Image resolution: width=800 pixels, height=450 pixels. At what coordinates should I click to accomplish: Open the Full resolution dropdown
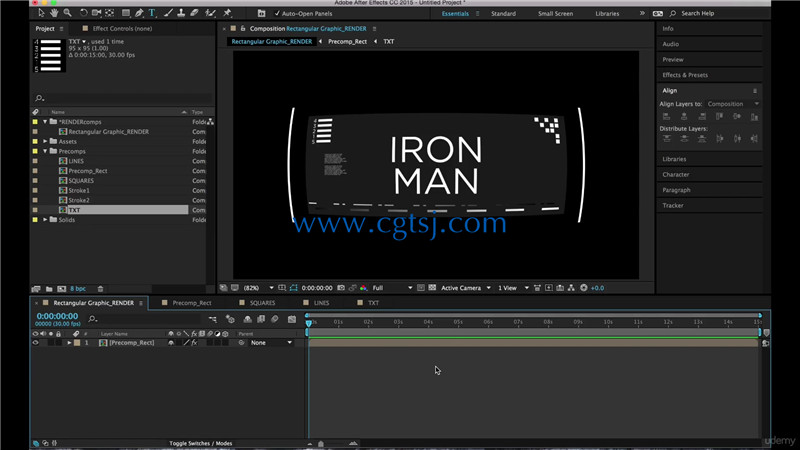tap(392, 288)
